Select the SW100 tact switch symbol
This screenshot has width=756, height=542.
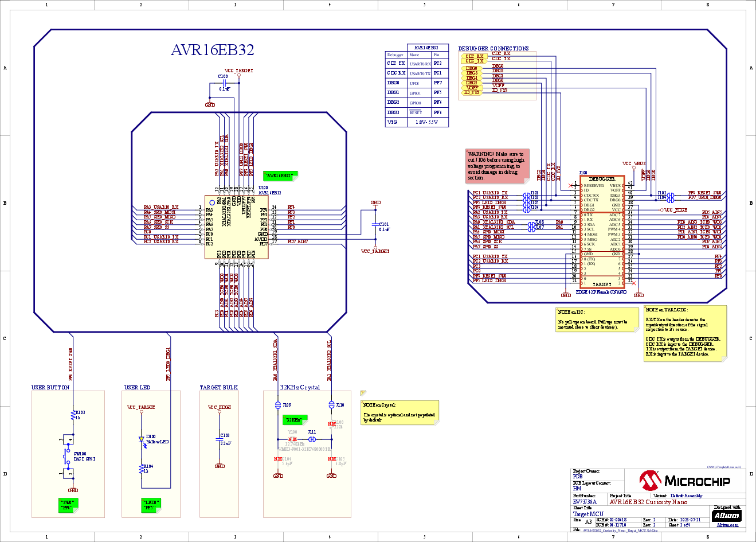[68, 457]
